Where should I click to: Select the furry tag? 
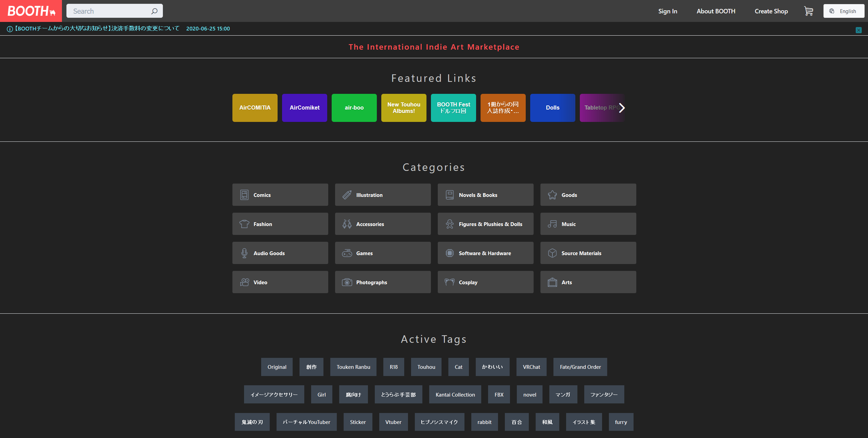[621, 422]
